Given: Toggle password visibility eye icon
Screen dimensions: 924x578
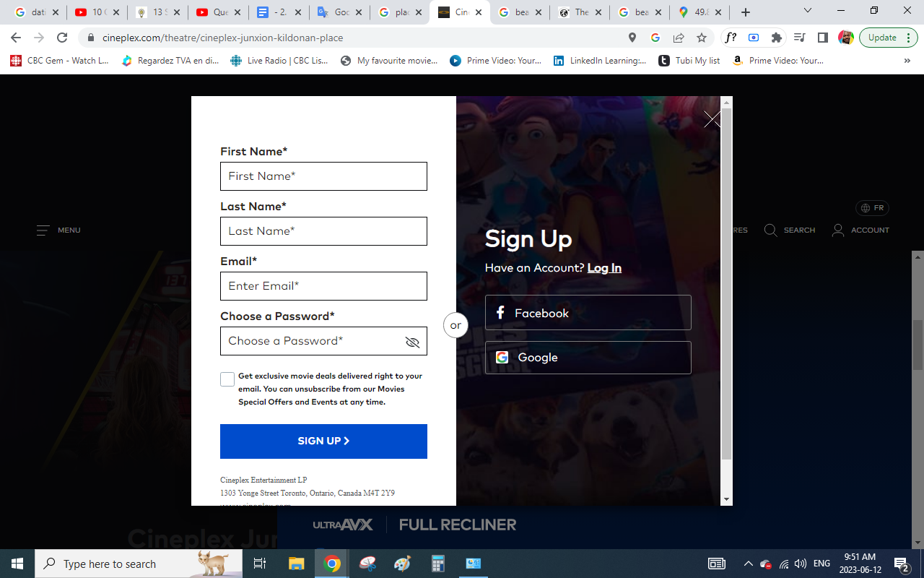Looking at the screenshot, I should click(412, 342).
